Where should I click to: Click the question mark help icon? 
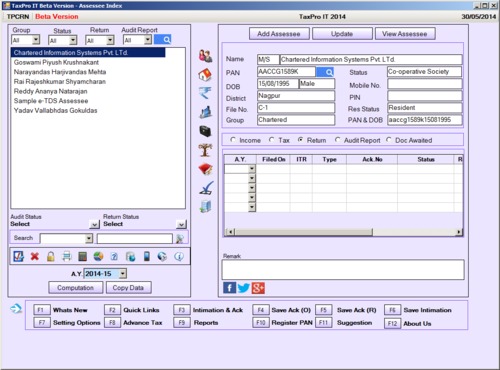click(114, 256)
